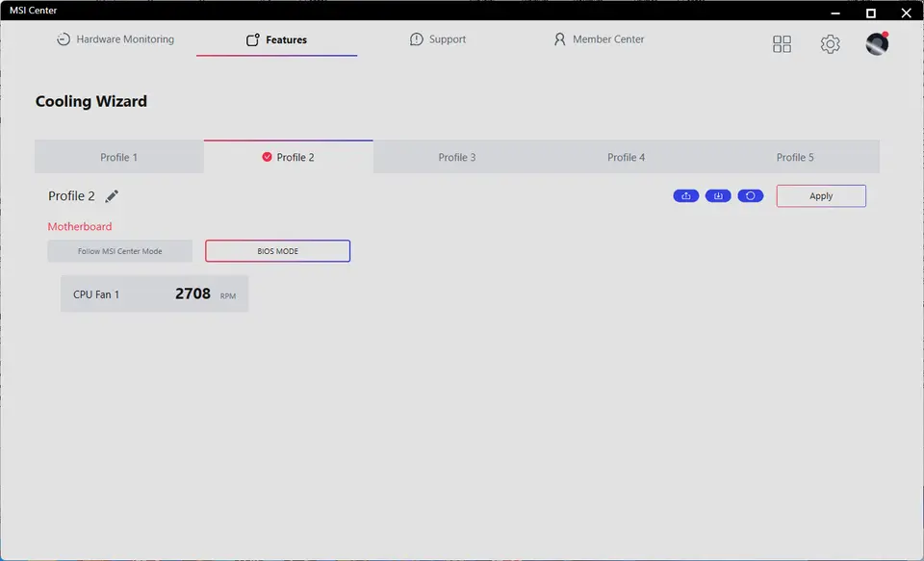Open the Hardware Monitoring tab
924x561 pixels.
pyautogui.click(x=115, y=39)
